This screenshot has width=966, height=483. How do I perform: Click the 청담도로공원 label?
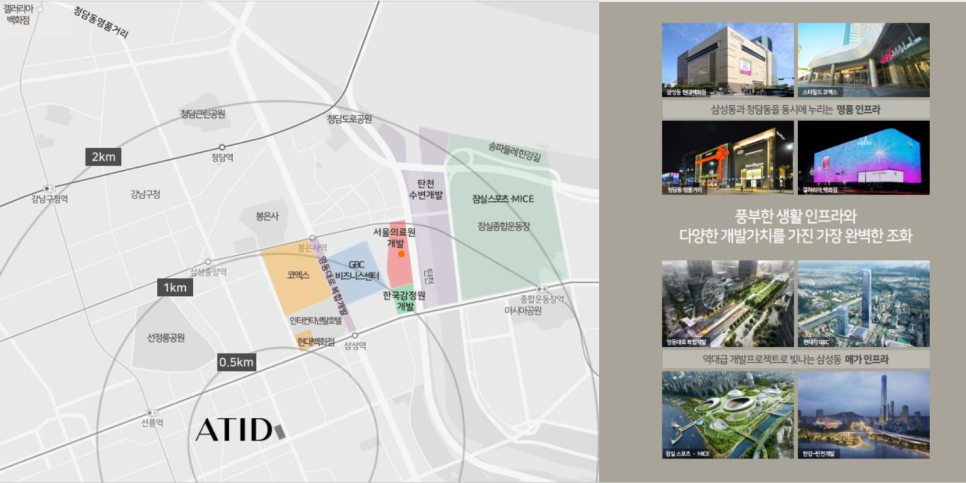[349, 120]
